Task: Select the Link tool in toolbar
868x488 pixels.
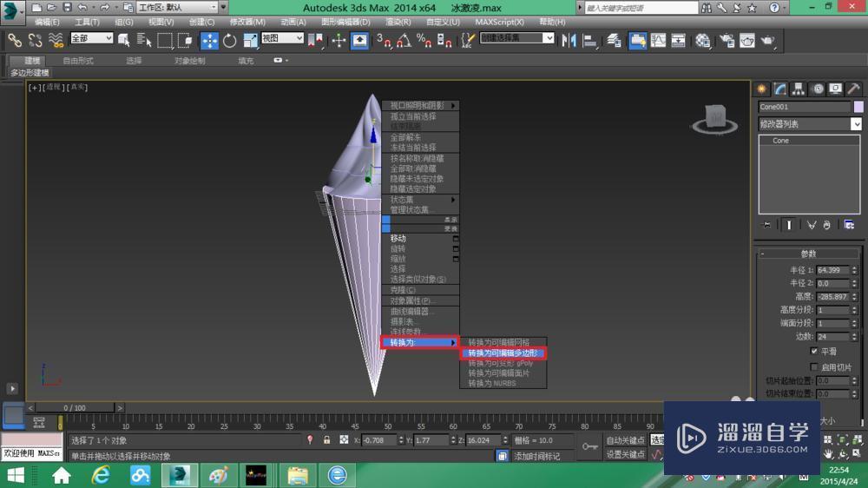Action: (15, 41)
